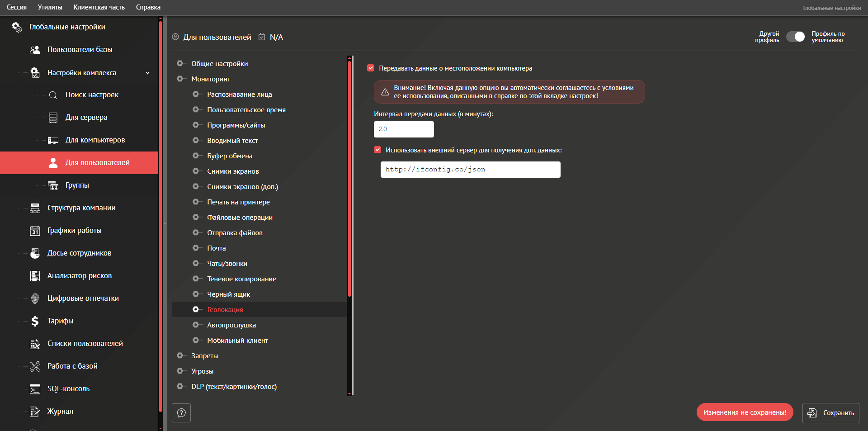Click the calendar icon for Графики работы

35,231
